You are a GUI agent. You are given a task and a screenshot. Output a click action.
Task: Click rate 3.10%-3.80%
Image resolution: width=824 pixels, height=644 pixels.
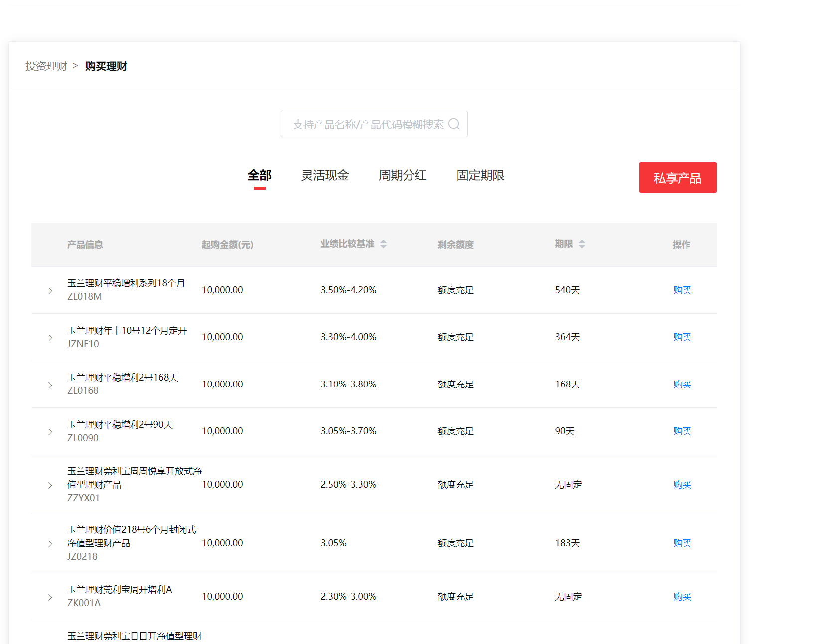tap(348, 385)
